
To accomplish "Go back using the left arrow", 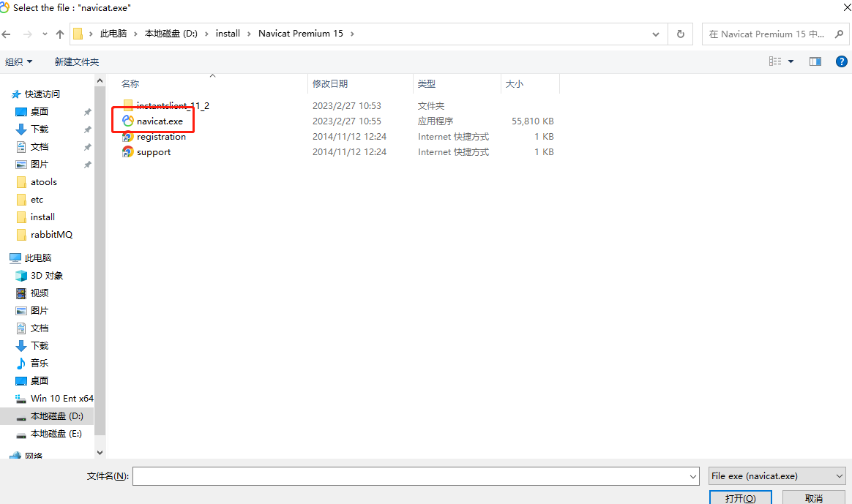I will (7, 34).
